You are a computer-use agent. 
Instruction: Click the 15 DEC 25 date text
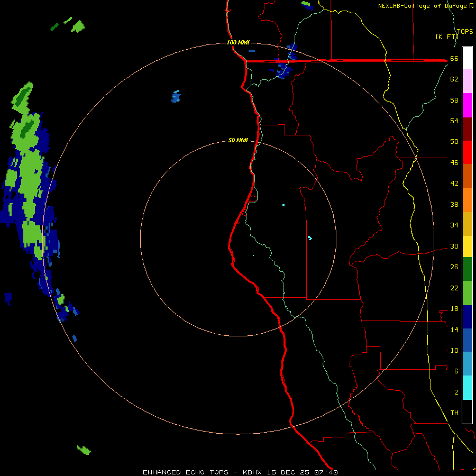click(x=288, y=472)
